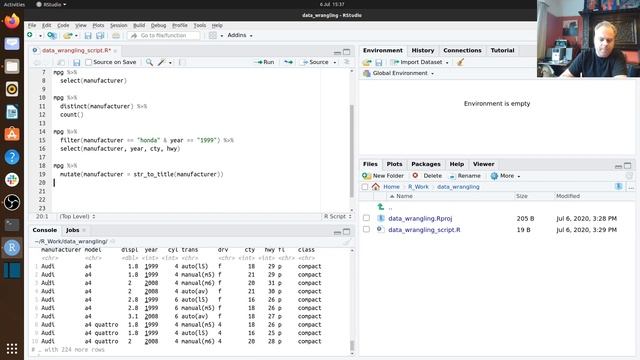Screen dimensions: 640x360
Task: Open the Addins dropdown
Action: pos(240,36)
